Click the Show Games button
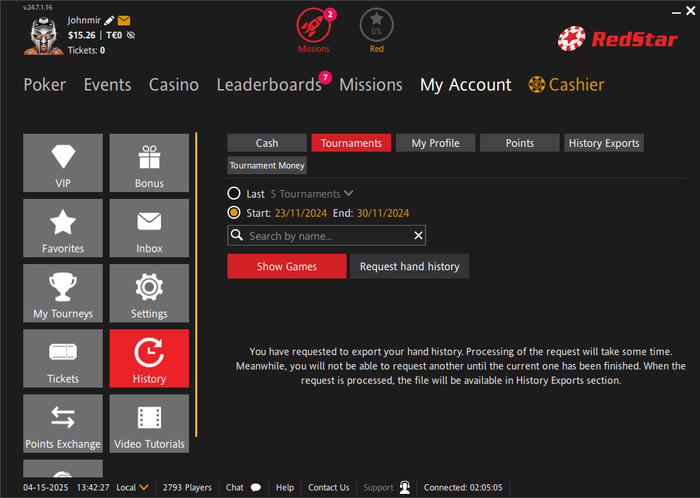Screen dimensions: 700x498 click(287, 266)
